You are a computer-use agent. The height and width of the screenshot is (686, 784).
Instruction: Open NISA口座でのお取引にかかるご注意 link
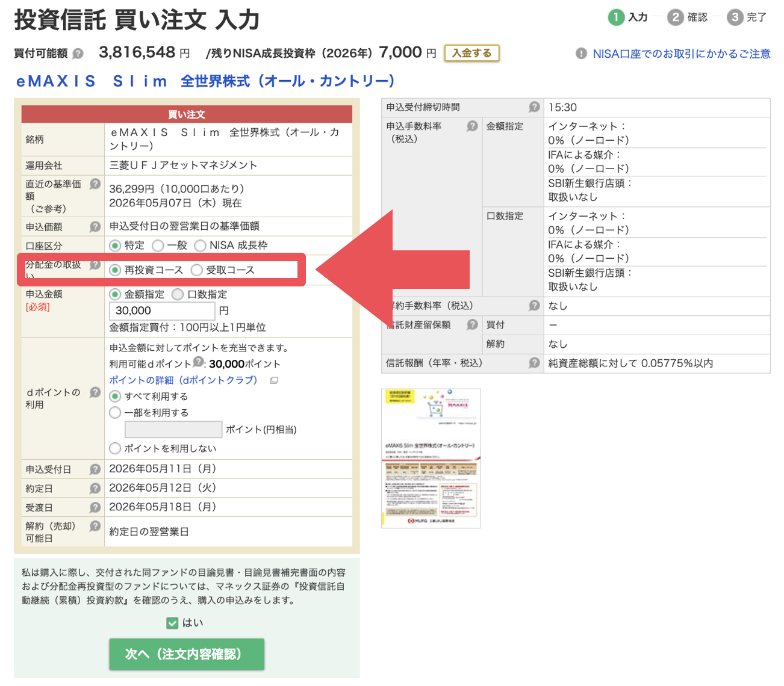coord(682,54)
